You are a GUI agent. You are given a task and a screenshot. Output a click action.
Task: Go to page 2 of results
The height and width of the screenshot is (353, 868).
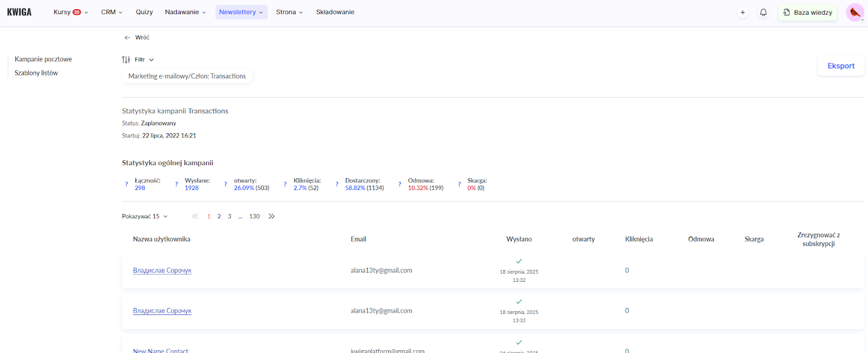coord(219,216)
